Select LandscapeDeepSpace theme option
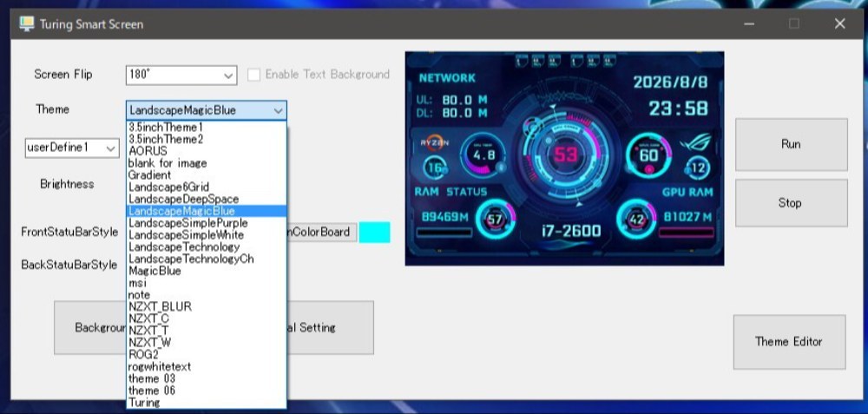Viewport: 868px width, 414px height. pyautogui.click(x=206, y=200)
